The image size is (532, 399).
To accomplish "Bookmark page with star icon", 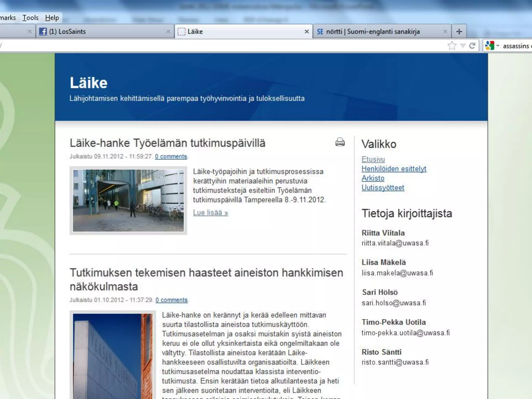I will pyautogui.click(x=452, y=46).
